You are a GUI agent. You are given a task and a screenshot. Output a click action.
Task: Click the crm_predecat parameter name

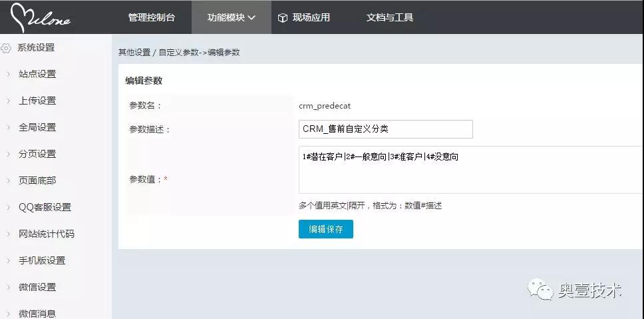[x=325, y=106]
